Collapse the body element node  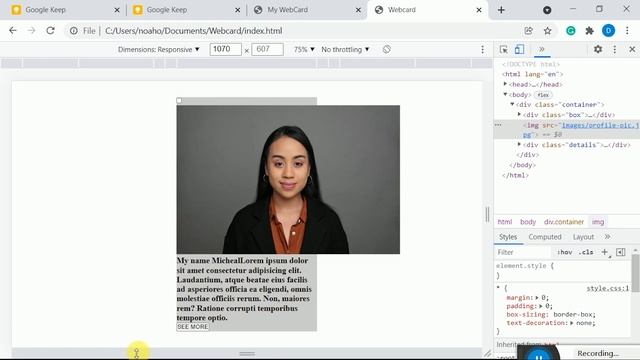505,94
